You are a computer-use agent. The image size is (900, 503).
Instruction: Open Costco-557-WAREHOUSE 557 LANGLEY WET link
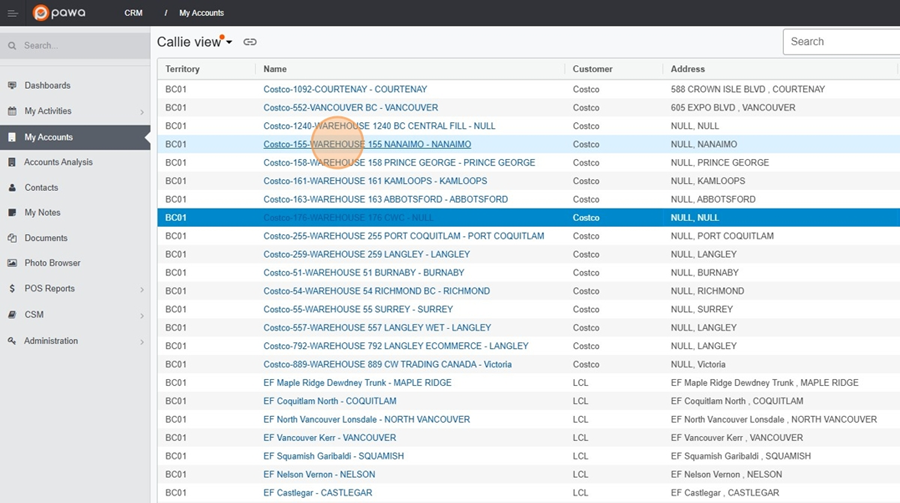tap(377, 328)
